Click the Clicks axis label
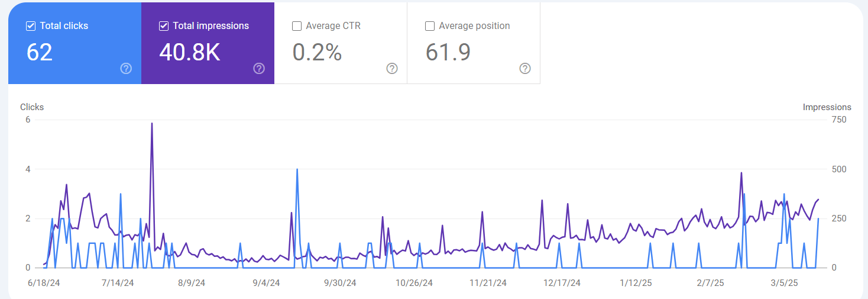This screenshot has width=868, height=299. [32, 107]
